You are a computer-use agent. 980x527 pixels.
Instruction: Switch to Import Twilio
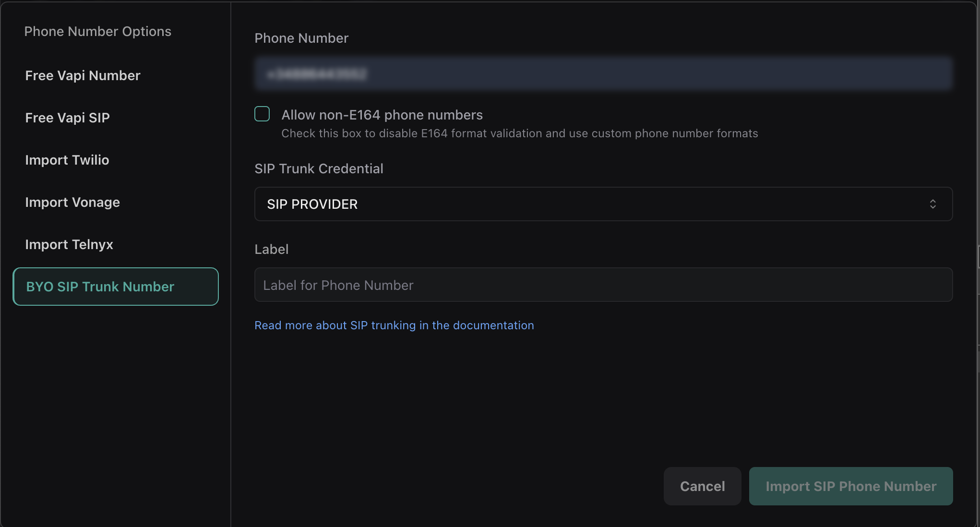click(67, 160)
